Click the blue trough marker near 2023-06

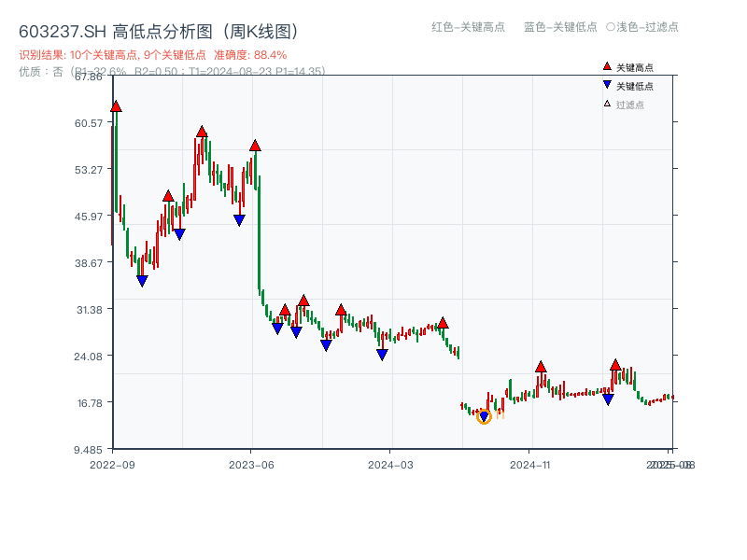pyautogui.click(x=238, y=218)
